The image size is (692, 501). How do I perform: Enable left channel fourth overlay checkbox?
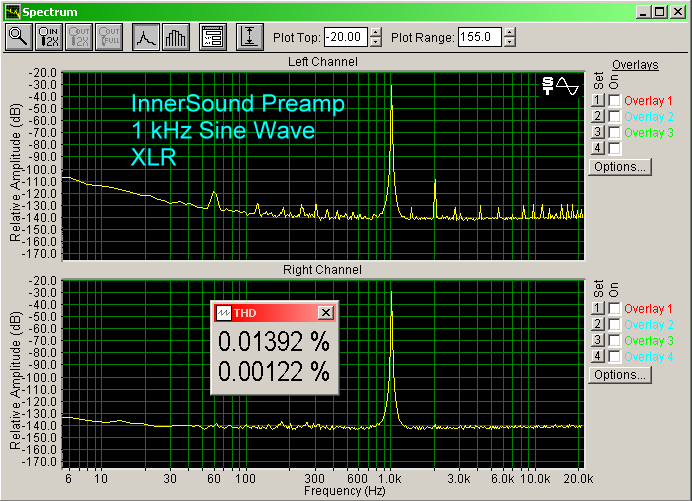pyautogui.click(x=614, y=148)
